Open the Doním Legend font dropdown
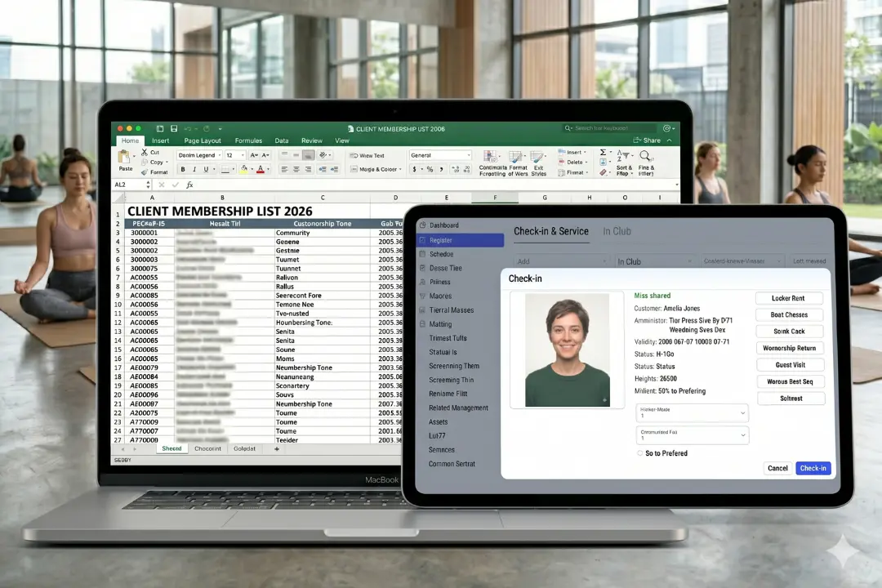 pos(199,155)
